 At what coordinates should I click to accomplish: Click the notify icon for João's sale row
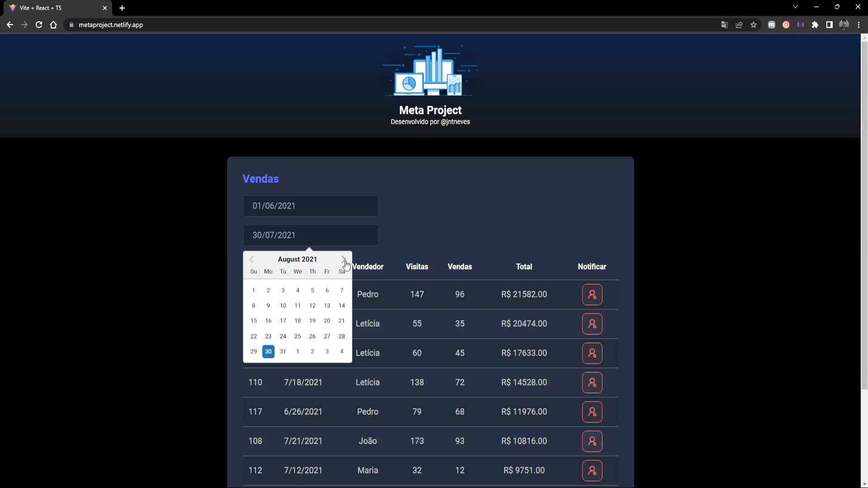tap(593, 441)
